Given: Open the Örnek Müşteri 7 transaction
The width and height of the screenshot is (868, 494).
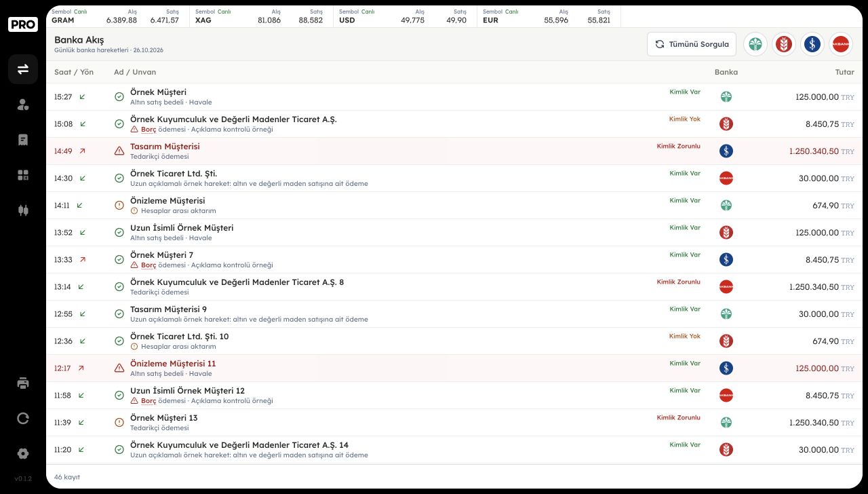Looking at the screenshot, I should [x=454, y=260].
